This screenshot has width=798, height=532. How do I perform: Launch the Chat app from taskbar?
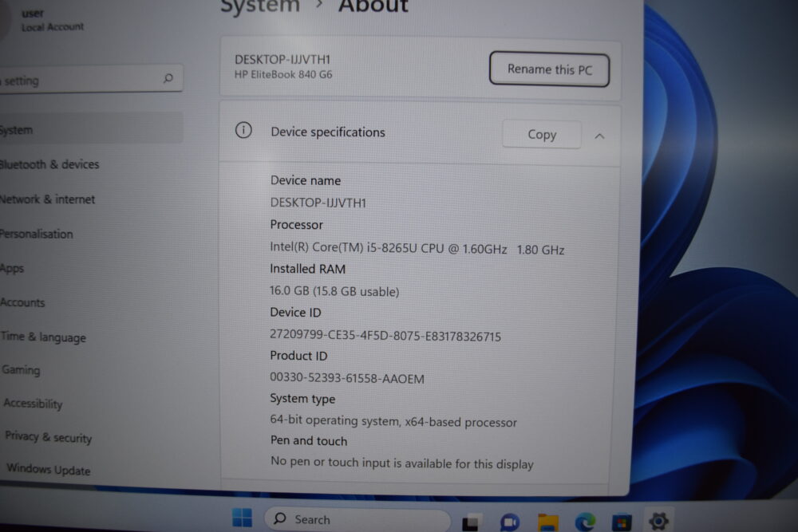[x=509, y=522]
